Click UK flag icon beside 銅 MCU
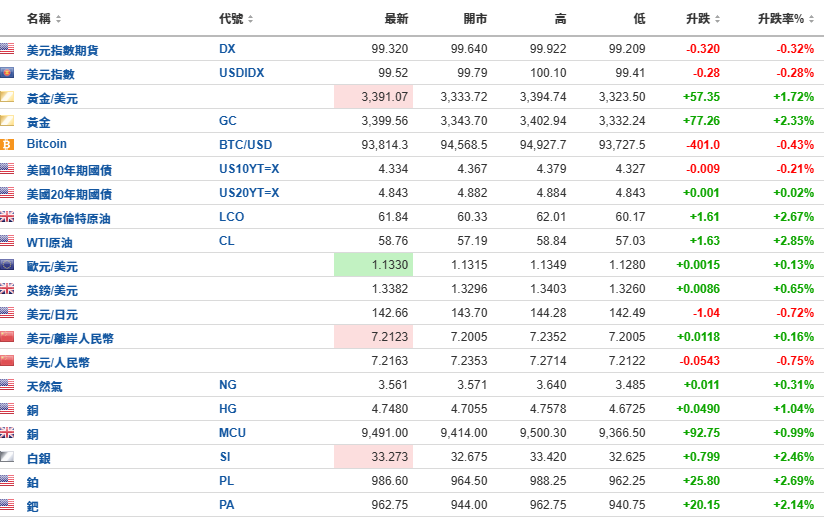Image resolution: width=824 pixels, height=520 pixels. (x=7, y=432)
